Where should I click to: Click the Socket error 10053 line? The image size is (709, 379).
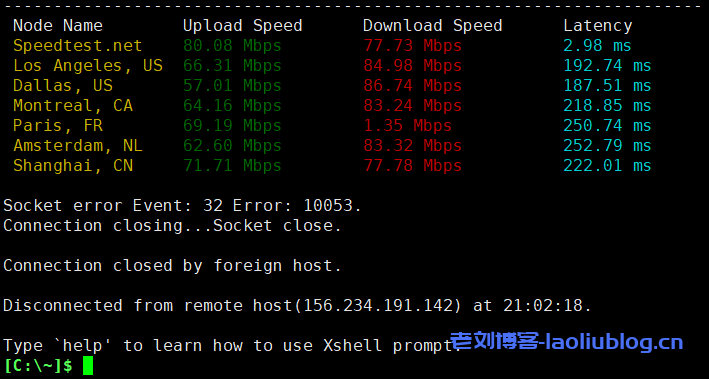pyautogui.click(x=183, y=206)
